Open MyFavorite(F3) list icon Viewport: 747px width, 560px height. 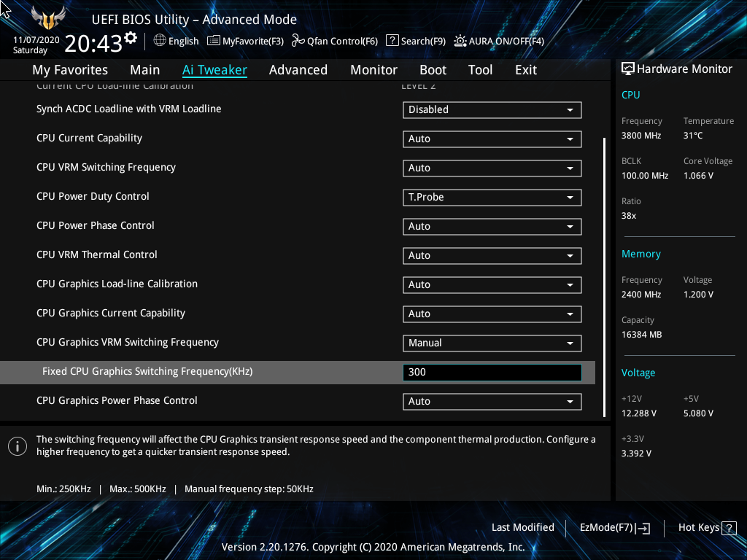coord(214,41)
